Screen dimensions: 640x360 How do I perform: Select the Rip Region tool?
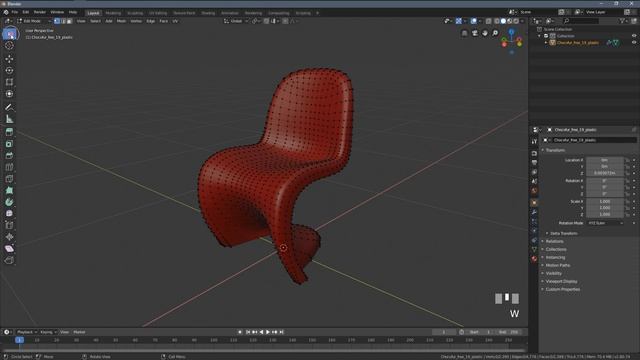tap(9, 260)
